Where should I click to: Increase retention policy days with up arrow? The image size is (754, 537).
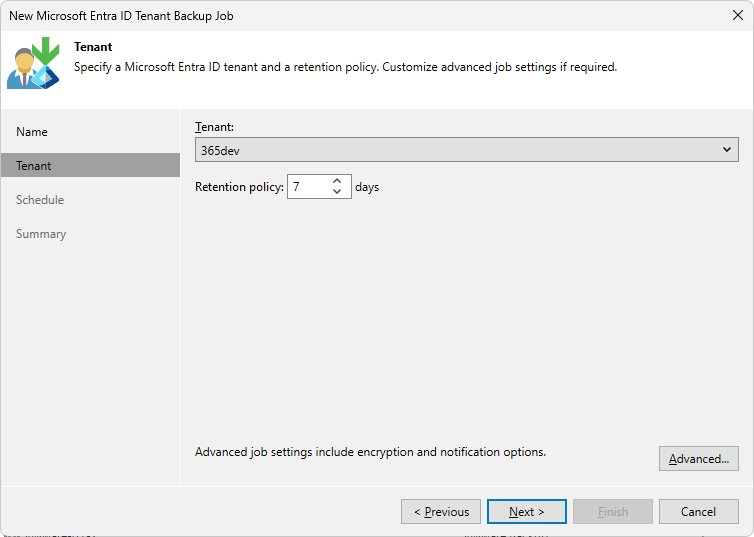(x=337, y=181)
